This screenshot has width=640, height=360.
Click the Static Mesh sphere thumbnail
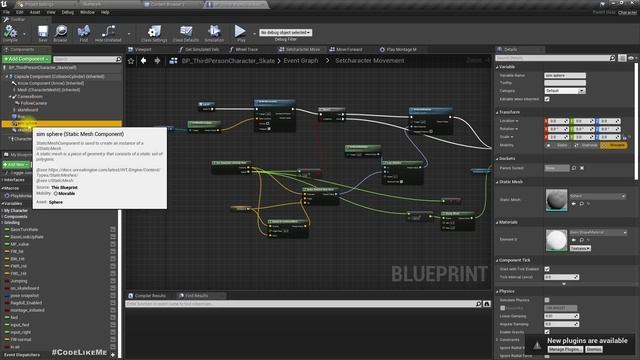tap(556, 200)
